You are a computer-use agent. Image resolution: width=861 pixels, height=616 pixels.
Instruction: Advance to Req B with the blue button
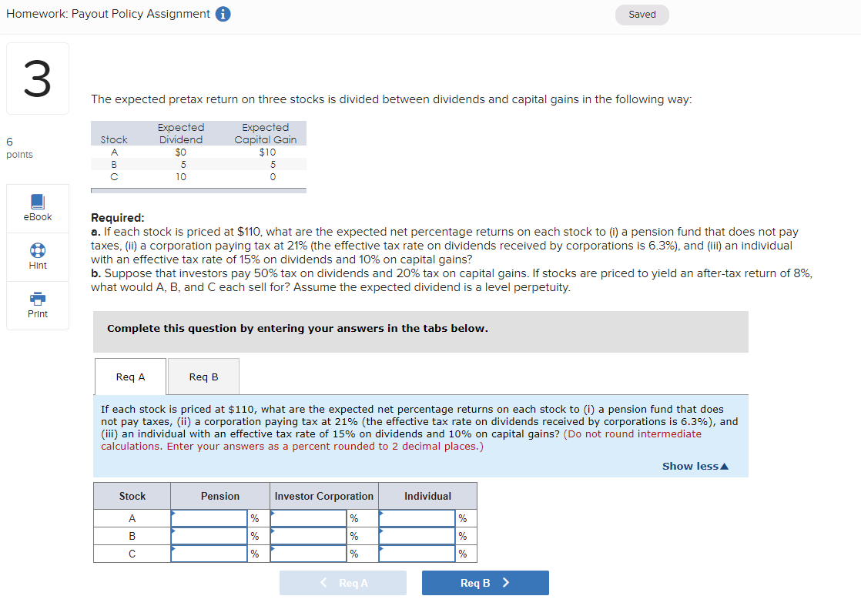pos(485,583)
